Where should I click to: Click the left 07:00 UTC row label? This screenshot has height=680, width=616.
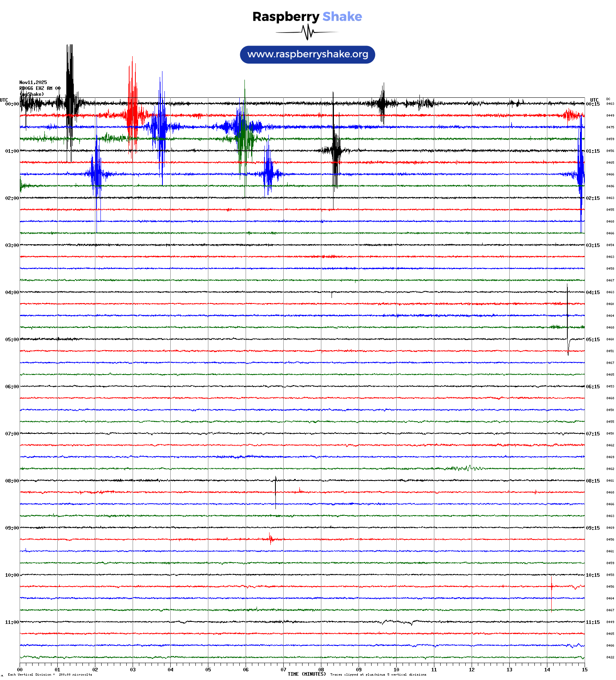coord(12,434)
